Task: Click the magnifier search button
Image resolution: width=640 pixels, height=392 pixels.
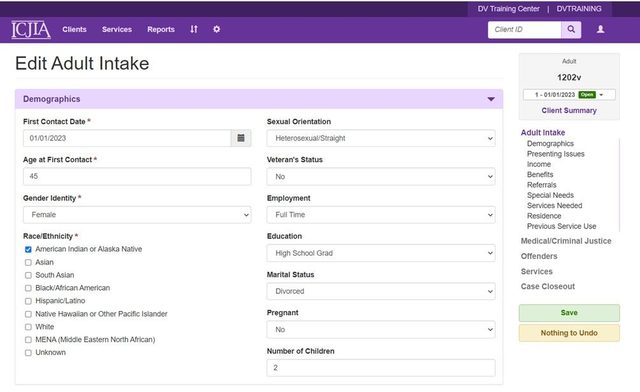Action: (571, 29)
